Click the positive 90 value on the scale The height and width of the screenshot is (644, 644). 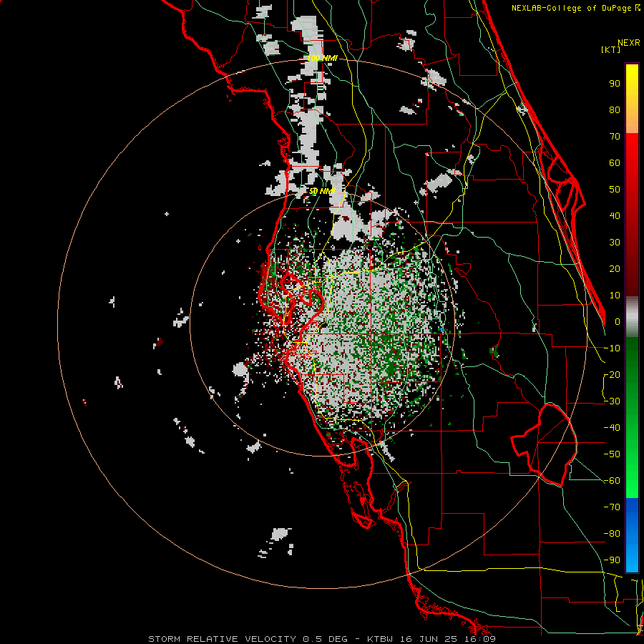pos(615,83)
